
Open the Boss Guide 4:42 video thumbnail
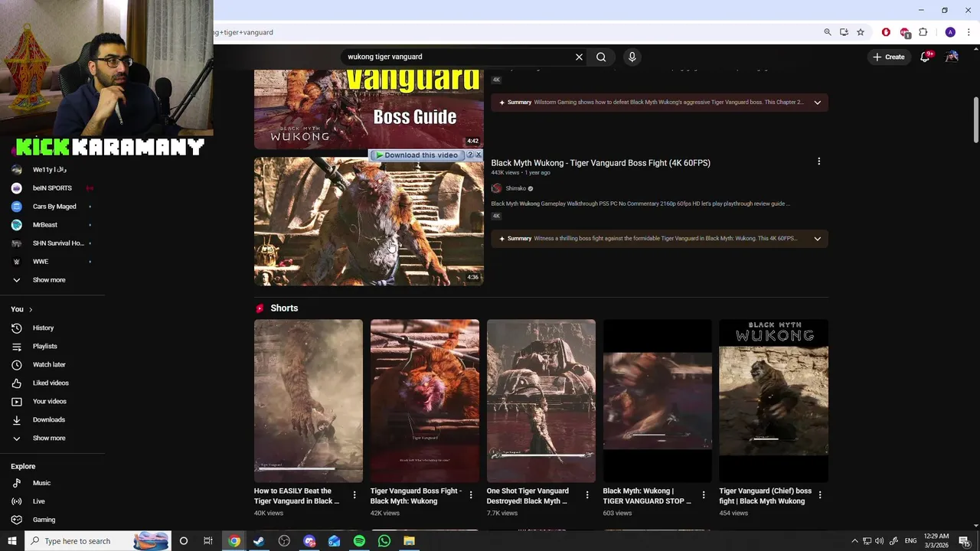368,109
